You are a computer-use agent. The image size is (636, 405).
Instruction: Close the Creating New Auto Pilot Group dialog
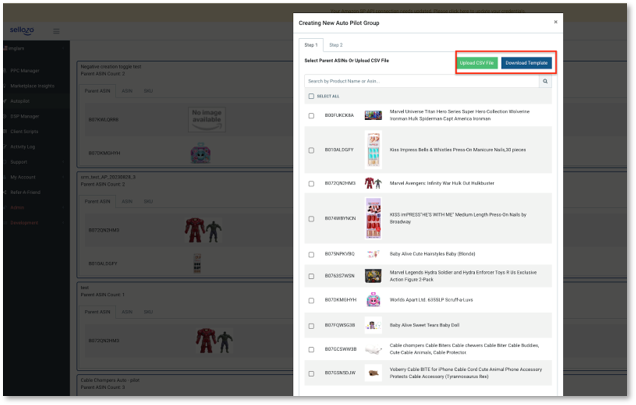(x=555, y=22)
